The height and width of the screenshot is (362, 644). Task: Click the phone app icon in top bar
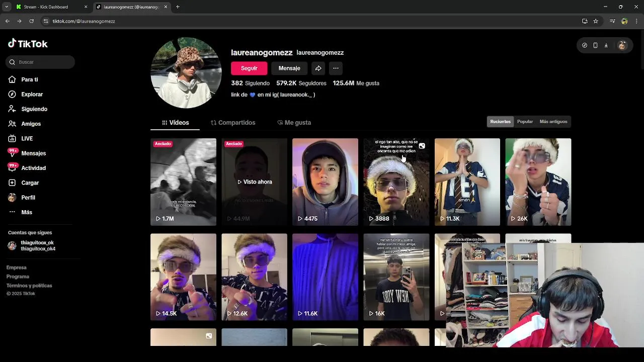click(595, 45)
